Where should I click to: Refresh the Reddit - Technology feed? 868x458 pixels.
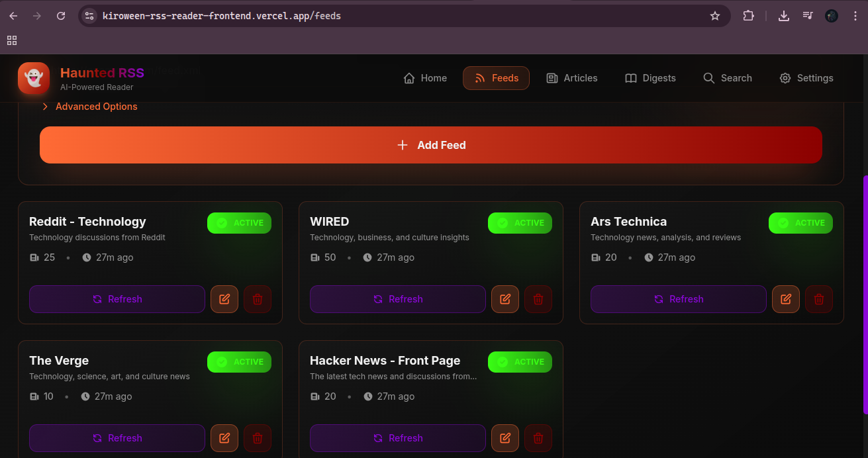(117, 299)
